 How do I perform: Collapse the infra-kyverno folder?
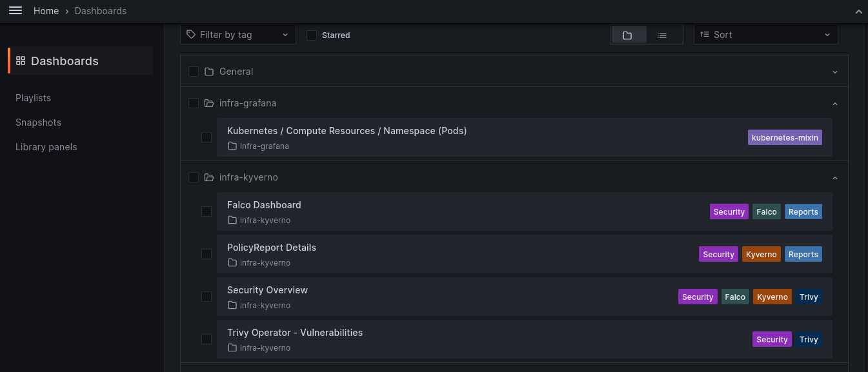point(835,177)
